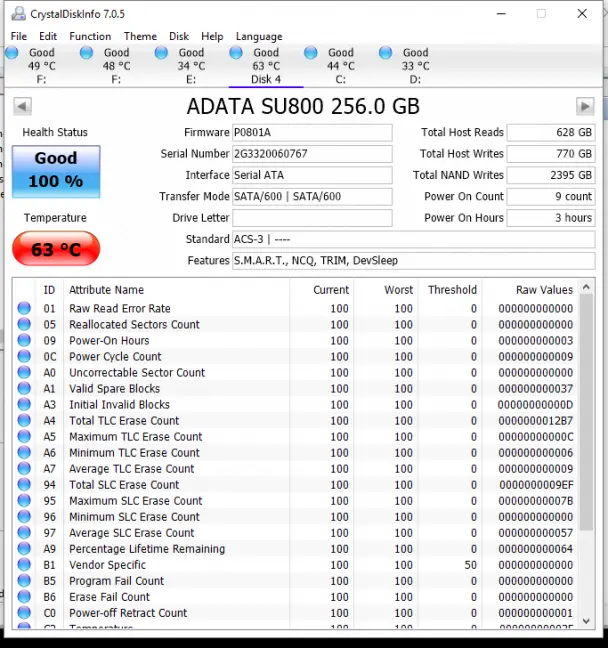Click Total NAND Writes value 2395 GB
The height and width of the screenshot is (648, 608).
[x=551, y=175]
